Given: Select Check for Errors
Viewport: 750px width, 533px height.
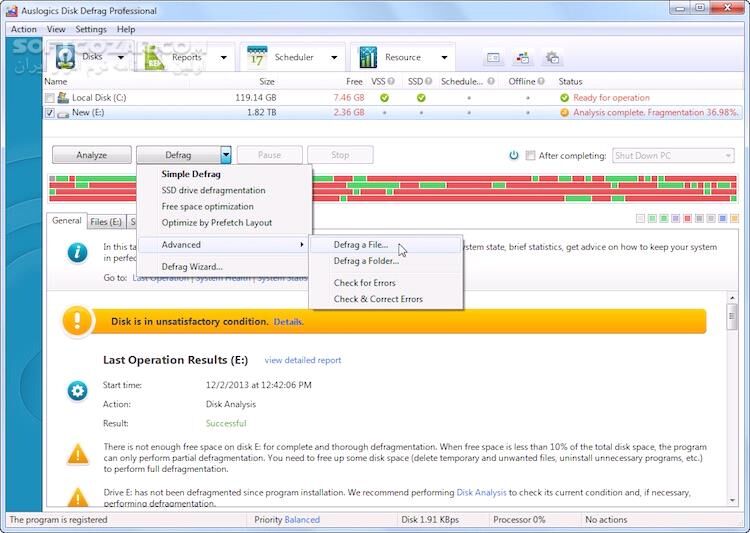Looking at the screenshot, I should (386, 283).
